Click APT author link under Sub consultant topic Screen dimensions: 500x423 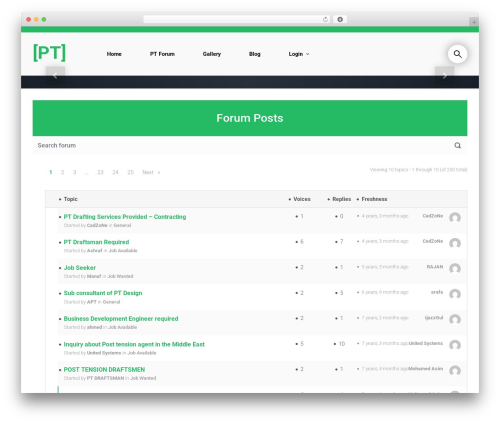92,302
